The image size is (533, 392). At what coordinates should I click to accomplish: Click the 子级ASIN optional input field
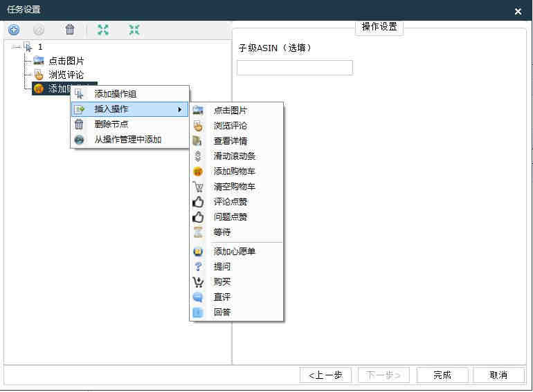coord(295,68)
